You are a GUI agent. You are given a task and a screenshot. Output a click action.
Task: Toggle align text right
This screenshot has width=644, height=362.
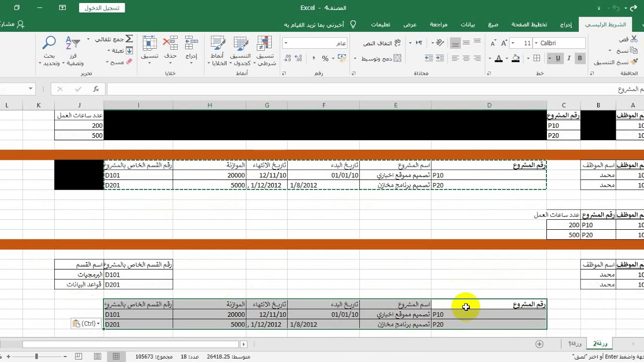click(x=477, y=59)
